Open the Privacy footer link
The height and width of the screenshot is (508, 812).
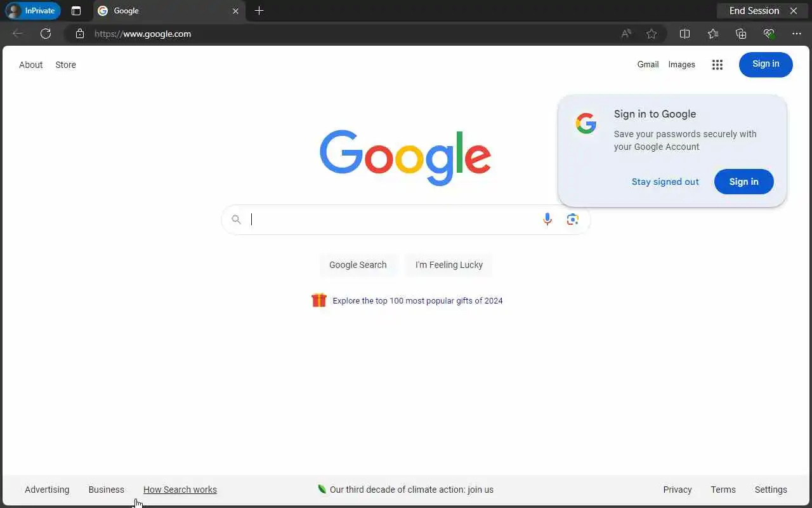(x=678, y=490)
